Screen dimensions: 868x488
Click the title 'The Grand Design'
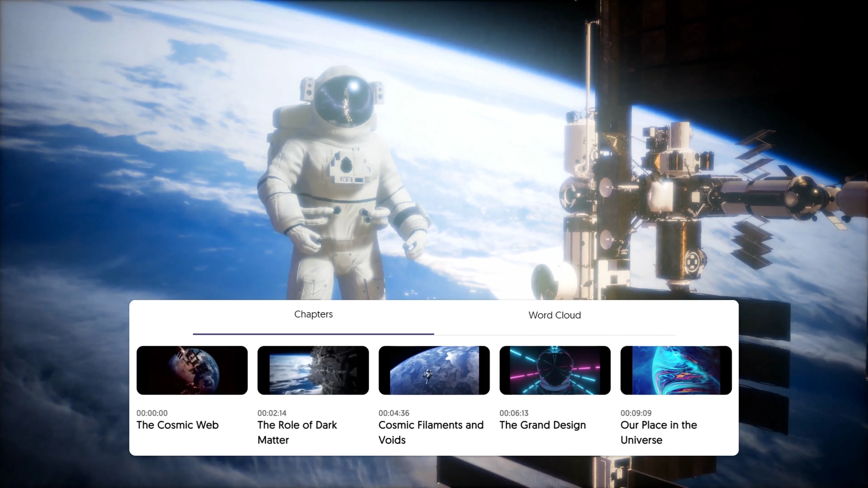(542, 425)
